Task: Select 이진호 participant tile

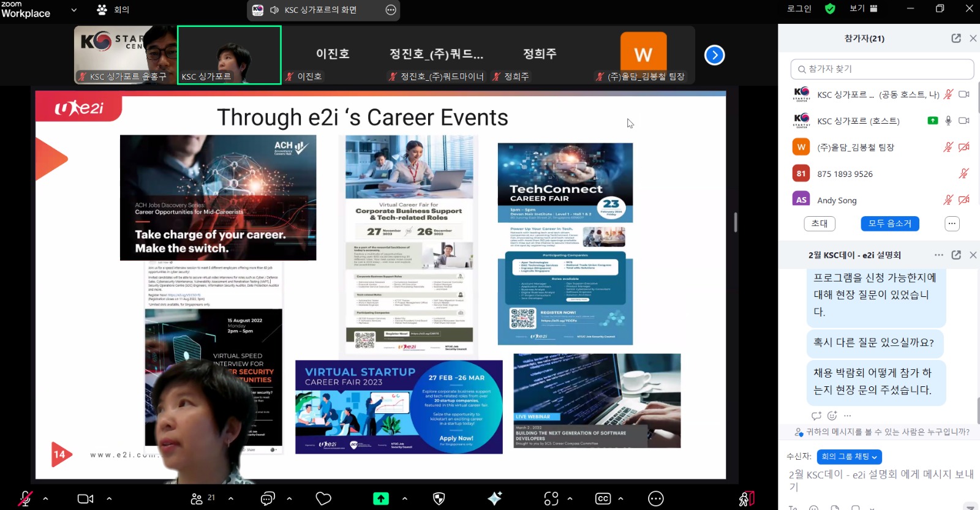Action: pos(333,54)
